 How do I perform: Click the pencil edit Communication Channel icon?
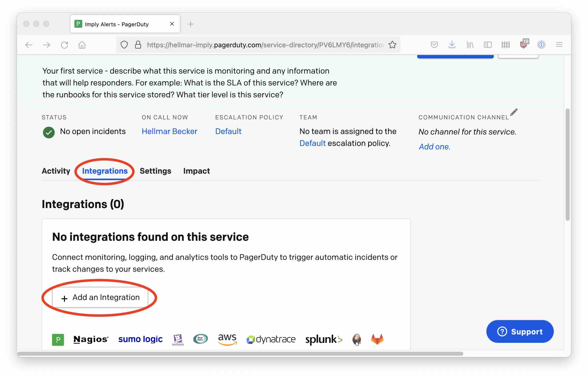tap(514, 112)
